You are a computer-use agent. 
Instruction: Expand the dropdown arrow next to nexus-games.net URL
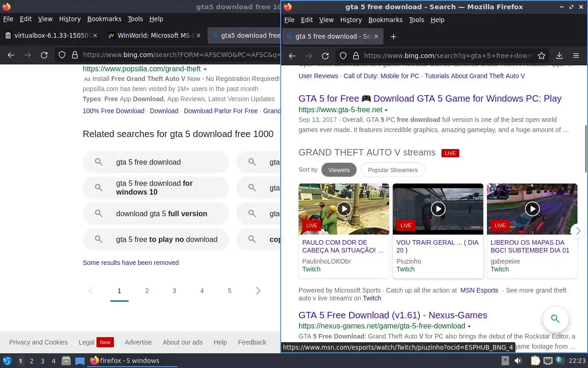point(469,327)
